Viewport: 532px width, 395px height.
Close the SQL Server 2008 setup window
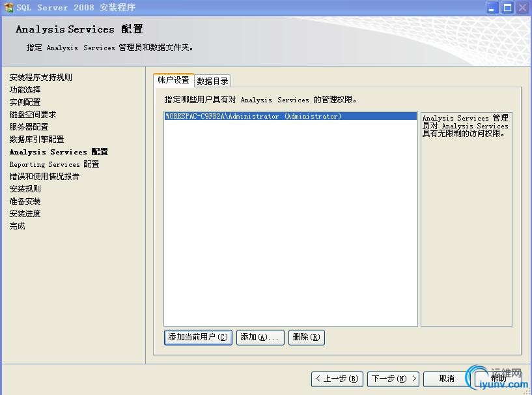click(x=522, y=7)
